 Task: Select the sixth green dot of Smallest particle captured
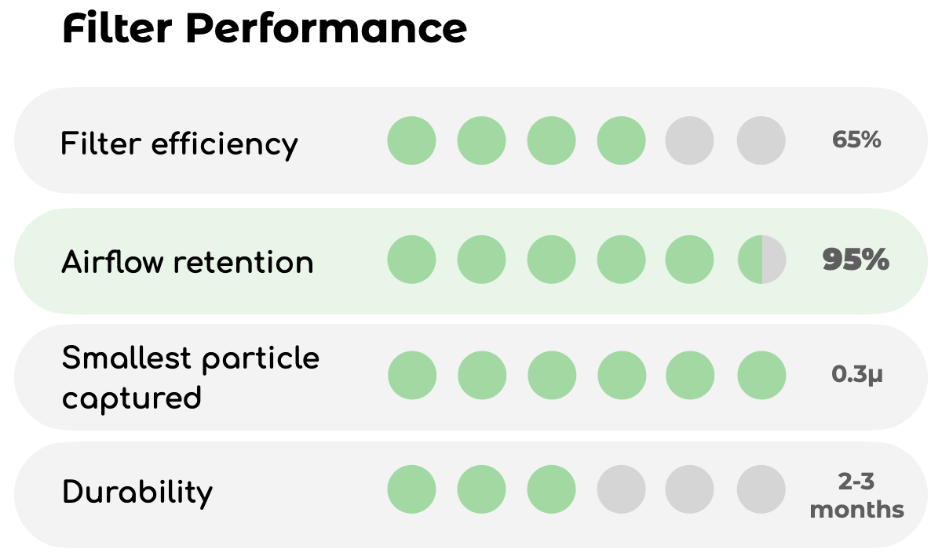tap(761, 376)
